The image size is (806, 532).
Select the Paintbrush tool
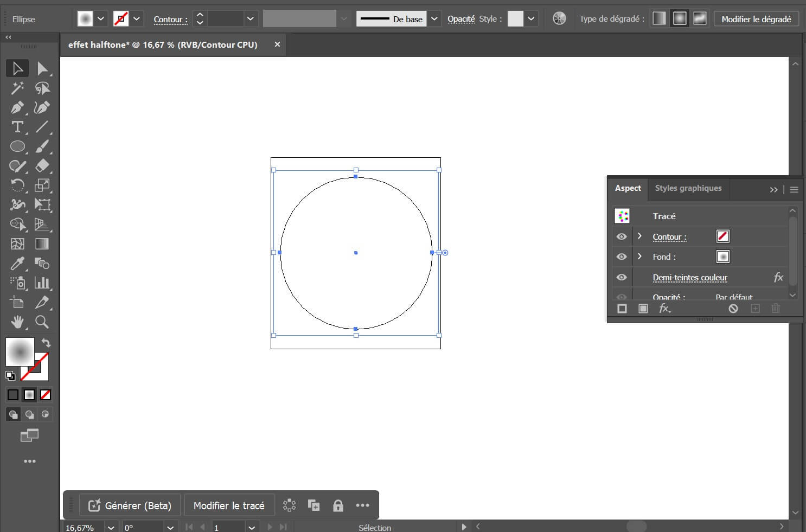pyautogui.click(x=42, y=146)
